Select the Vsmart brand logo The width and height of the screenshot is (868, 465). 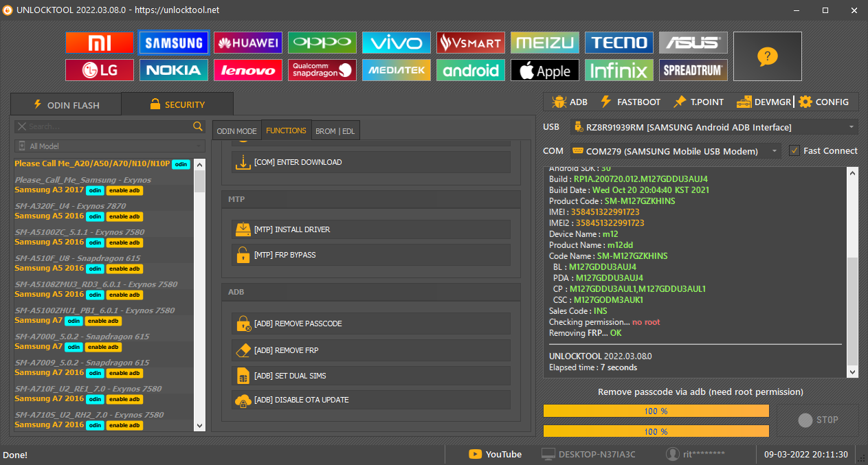click(471, 43)
